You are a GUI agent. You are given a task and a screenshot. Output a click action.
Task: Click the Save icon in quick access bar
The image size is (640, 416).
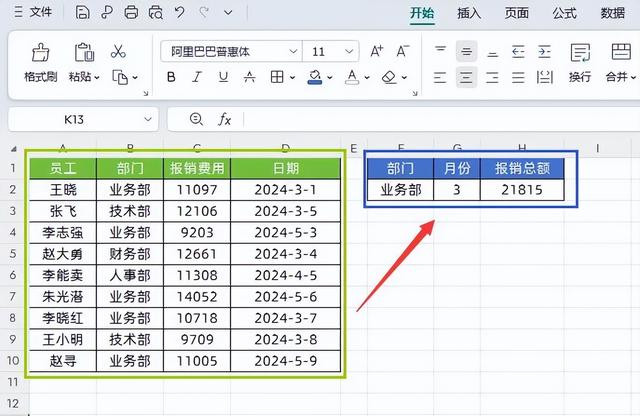[x=83, y=13]
